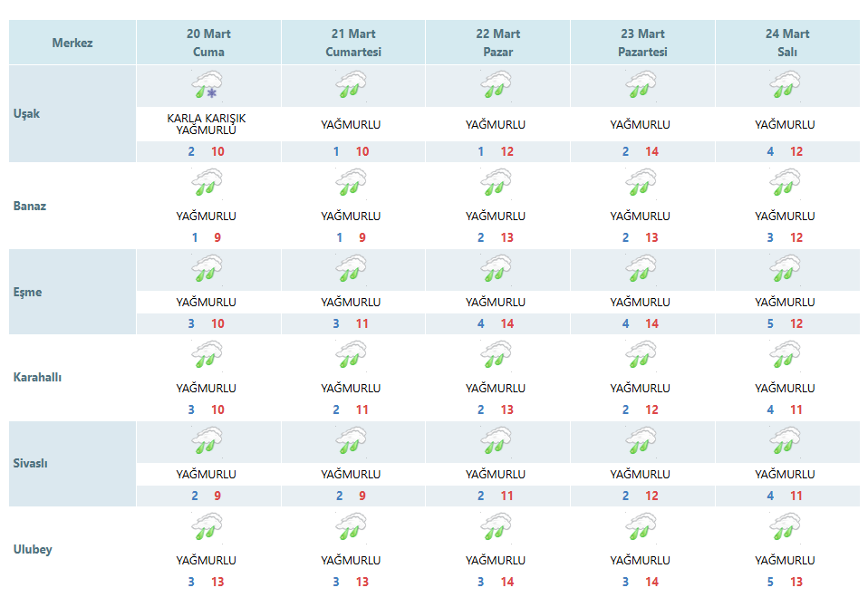Open the Uşak district row label
The image size is (868, 607).
point(26,113)
